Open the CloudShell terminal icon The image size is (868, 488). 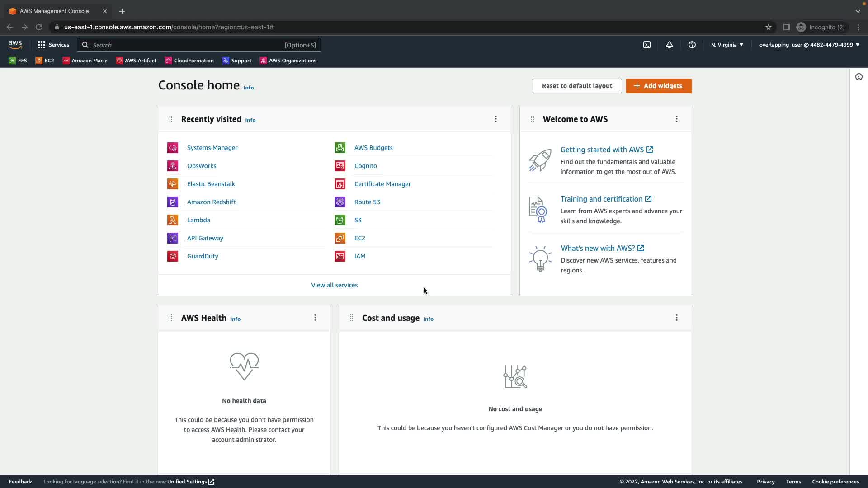(647, 45)
